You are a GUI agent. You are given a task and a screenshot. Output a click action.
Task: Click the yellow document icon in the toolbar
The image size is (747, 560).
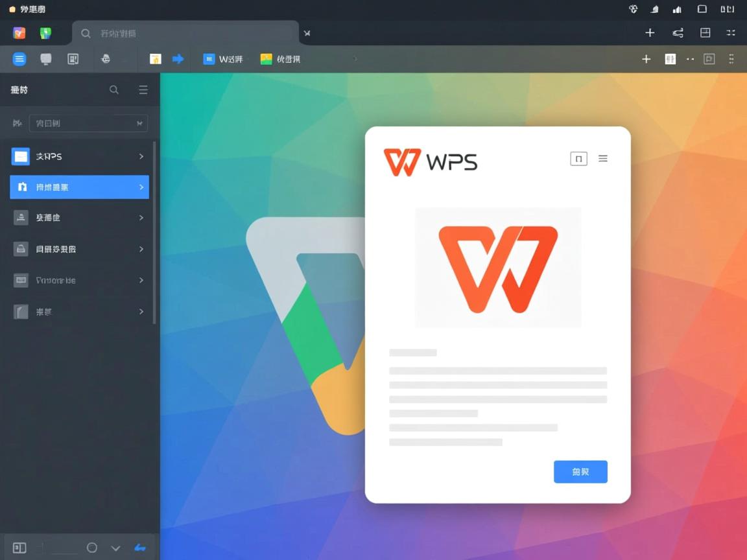156,59
